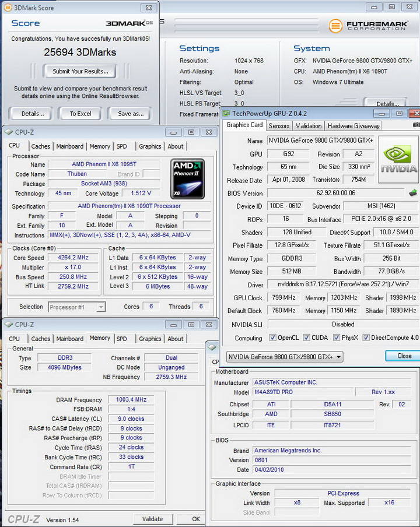
Task: Switch to Sensors tab in GPU-Z
Action: click(279, 126)
